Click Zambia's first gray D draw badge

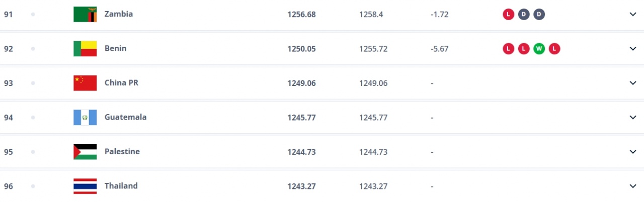(x=524, y=14)
